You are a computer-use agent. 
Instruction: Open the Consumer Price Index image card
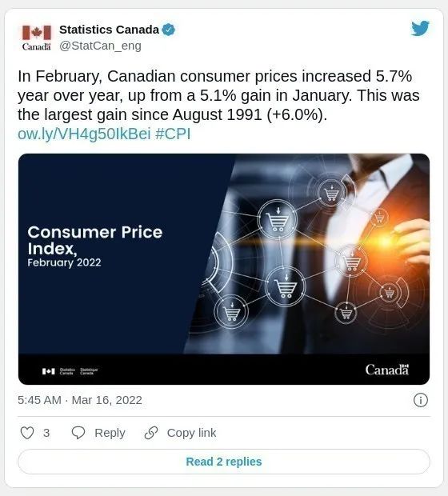coord(224,269)
